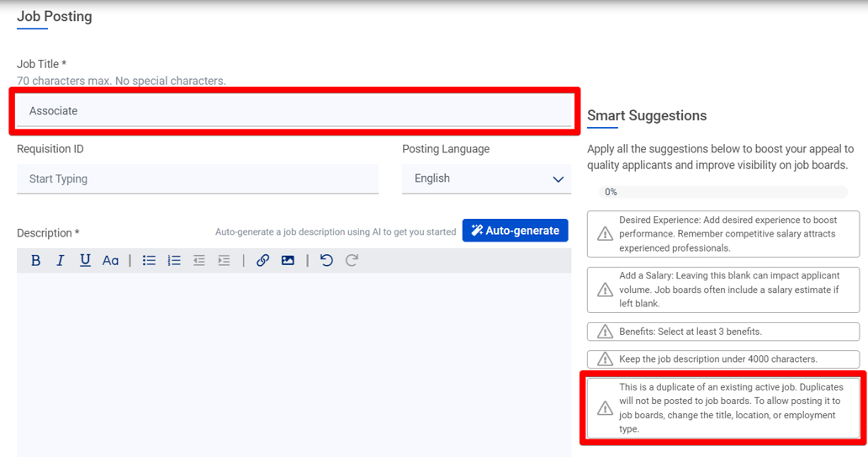
Task: Click the Auto-generate button
Action: coord(515,231)
